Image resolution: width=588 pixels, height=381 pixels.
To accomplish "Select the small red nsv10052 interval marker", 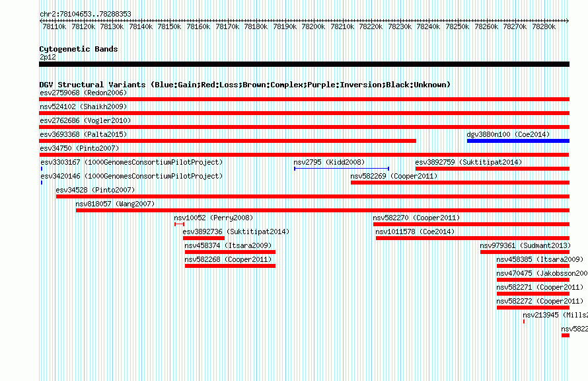I will click(179, 224).
